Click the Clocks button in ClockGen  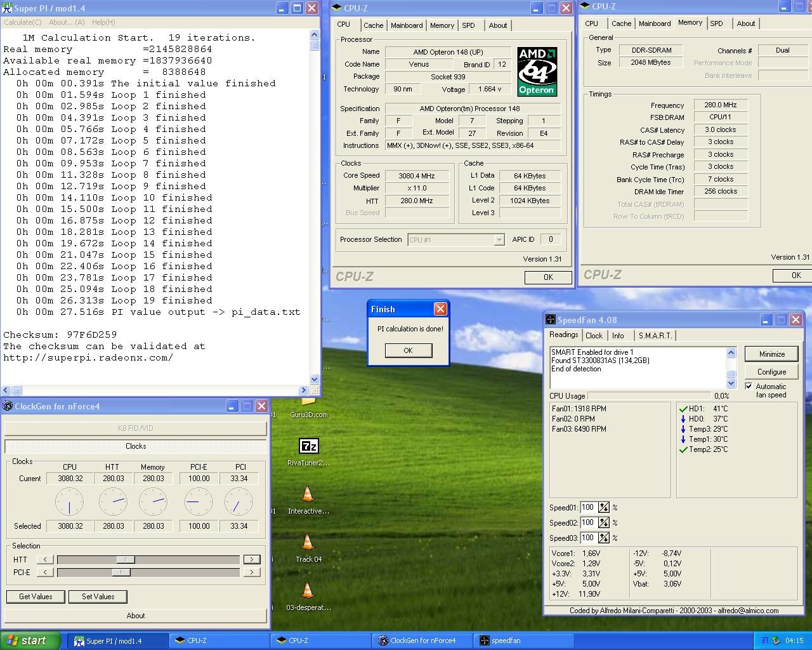click(x=136, y=446)
